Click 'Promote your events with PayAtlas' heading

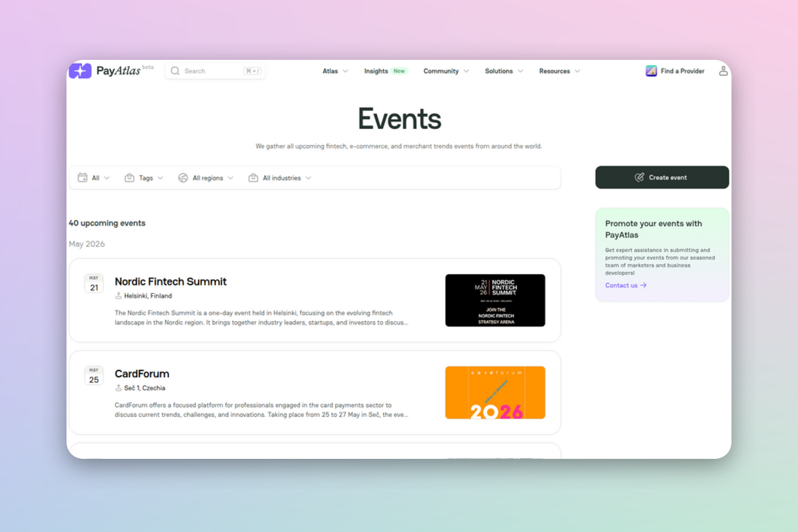pyautogui.click(x=654, y=229)
